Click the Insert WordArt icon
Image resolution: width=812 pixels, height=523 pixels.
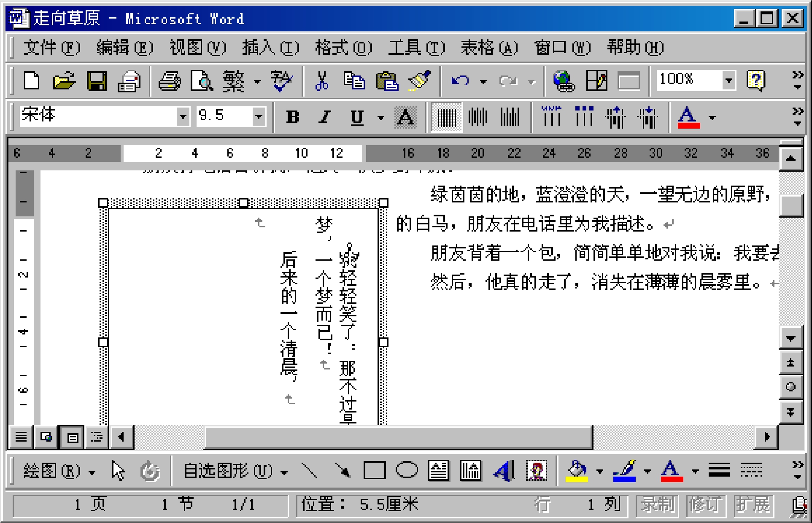(504, 471)
